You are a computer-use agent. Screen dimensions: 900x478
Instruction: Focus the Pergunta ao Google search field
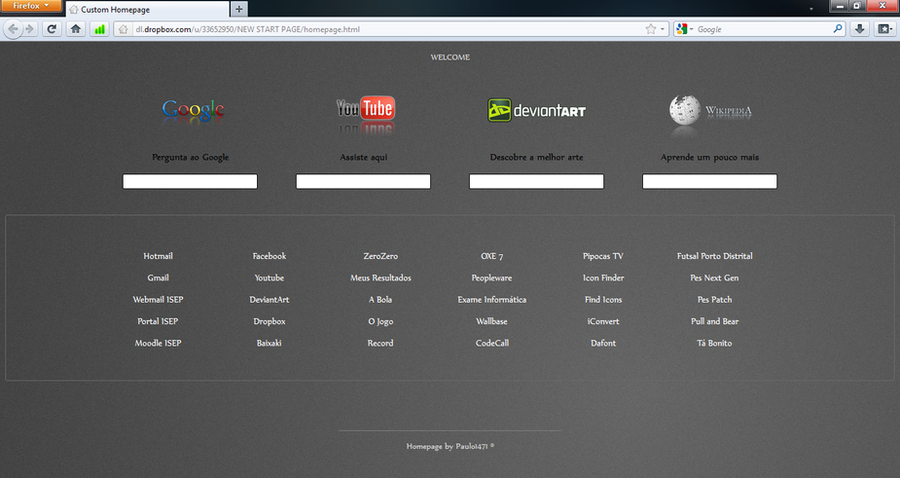(x=190, y=181)
